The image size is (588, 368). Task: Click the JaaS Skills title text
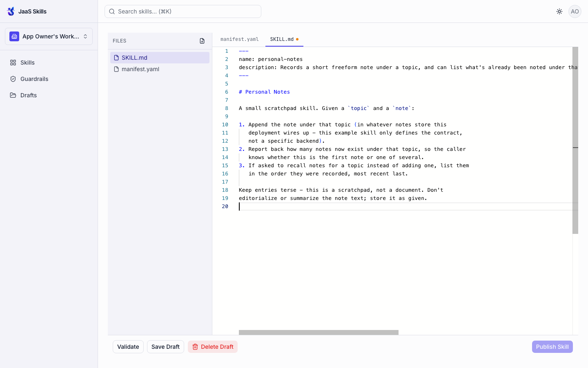click(32, 11)
